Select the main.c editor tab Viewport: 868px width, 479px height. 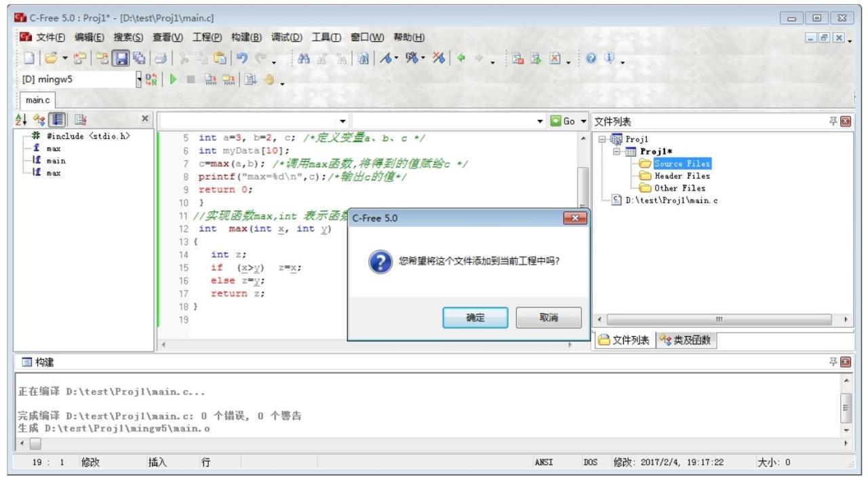(x=38, y=100)
